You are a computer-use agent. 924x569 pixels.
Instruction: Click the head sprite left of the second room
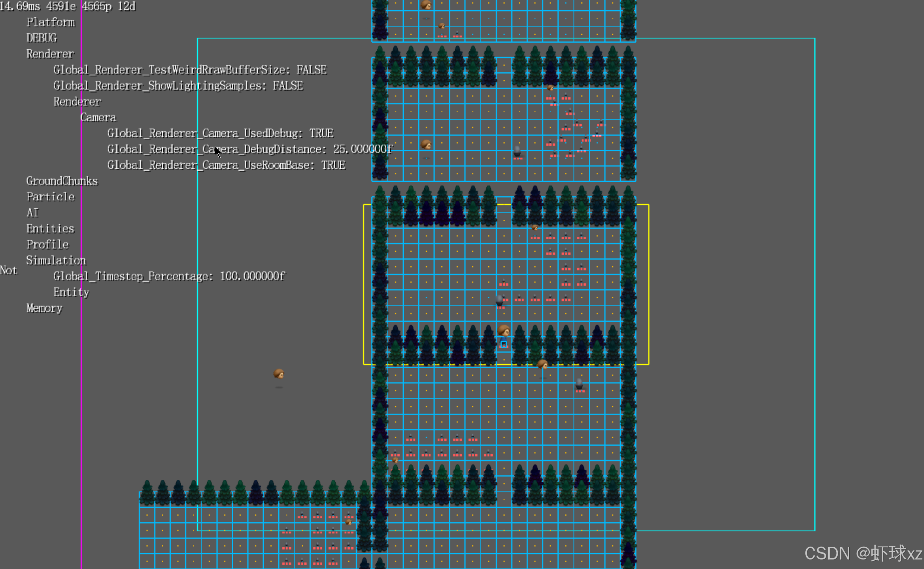pyautogui.click(x=426, y=144)
